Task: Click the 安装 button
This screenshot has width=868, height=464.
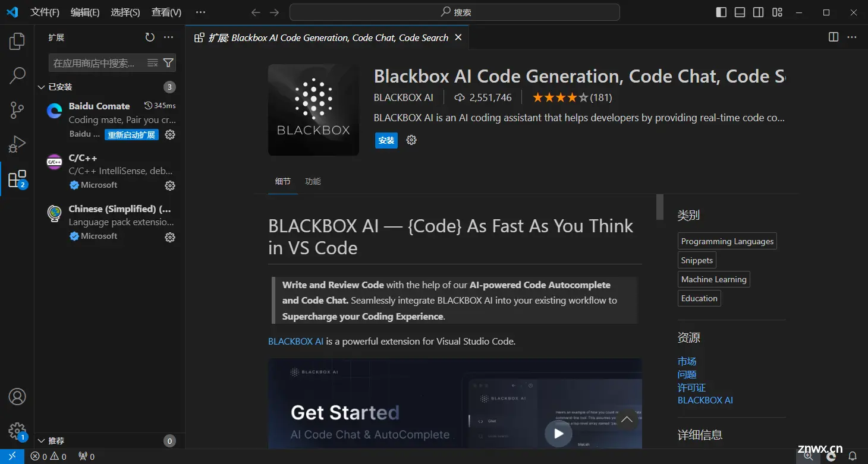Action: (386, 140)
